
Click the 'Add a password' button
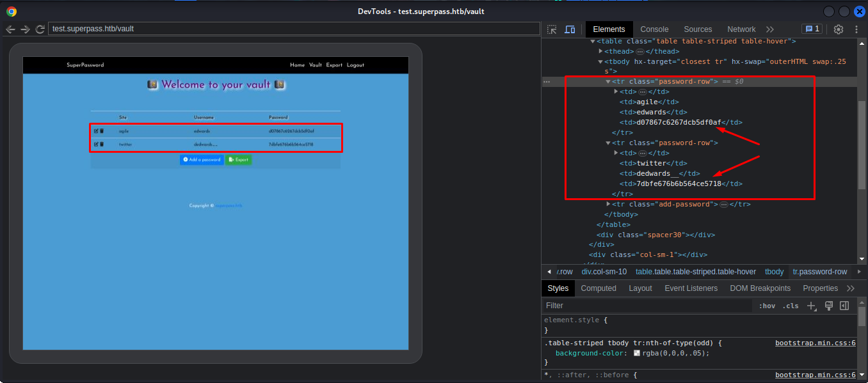pyautogui.click(x=202, y=160)
